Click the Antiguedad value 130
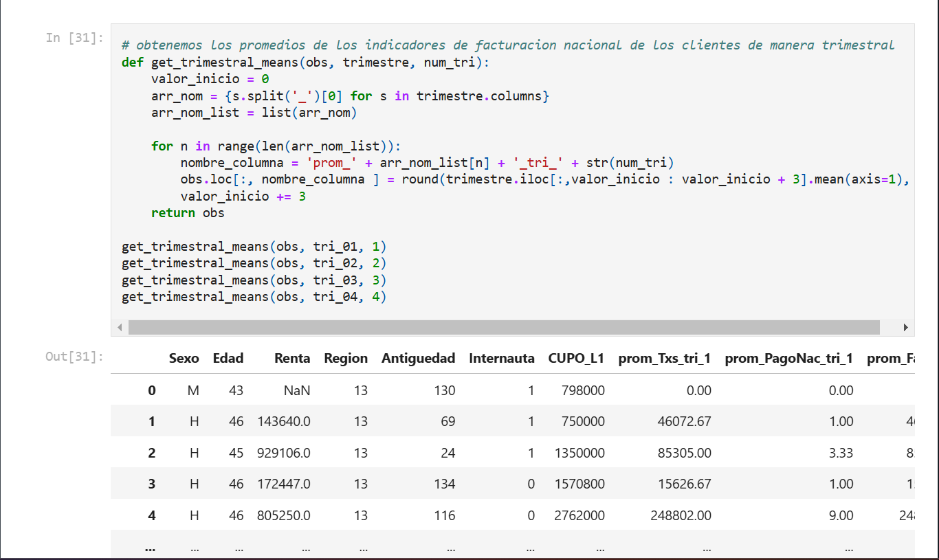 [x=445, y=390]
